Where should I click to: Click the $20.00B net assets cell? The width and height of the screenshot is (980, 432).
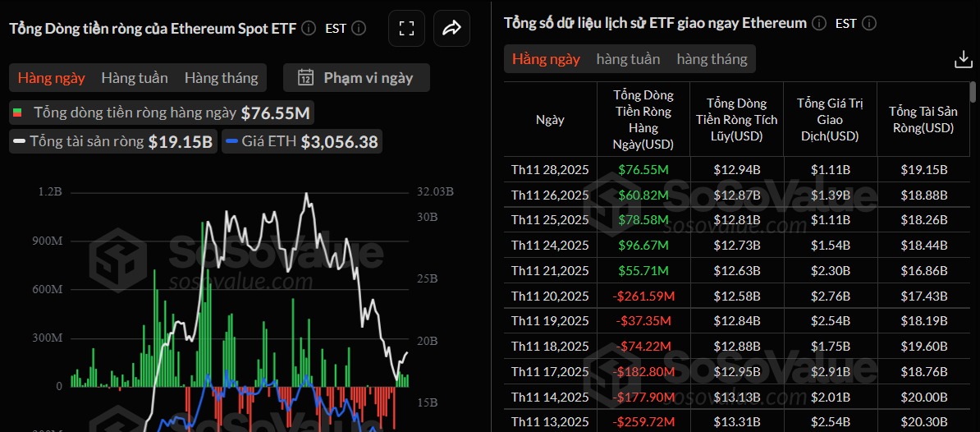(x=923, y=397)
